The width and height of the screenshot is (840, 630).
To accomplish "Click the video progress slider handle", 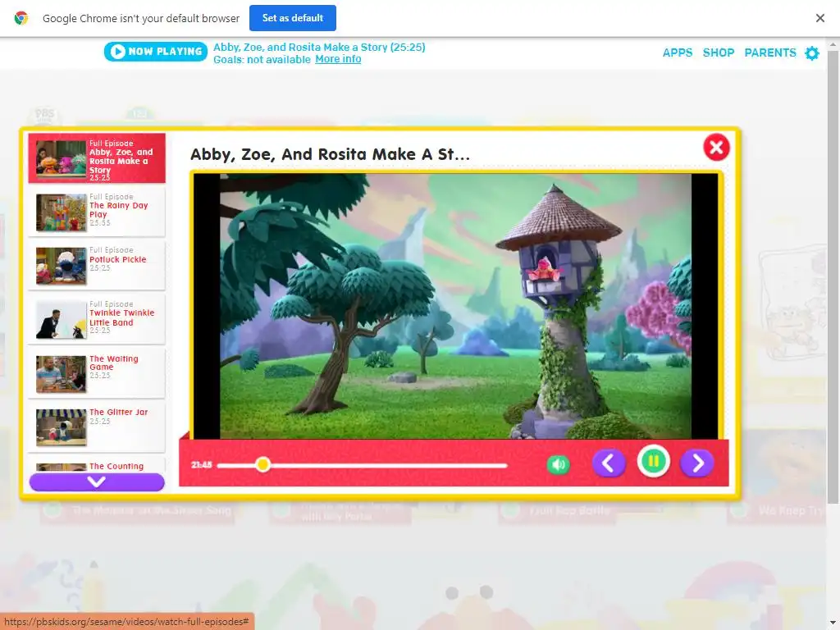I will [262, 464].
